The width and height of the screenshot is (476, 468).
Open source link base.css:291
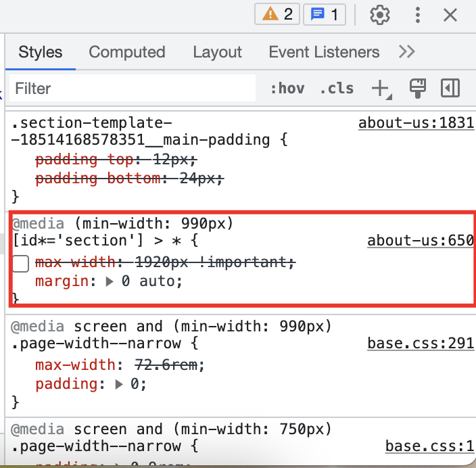(x=421, y=344)
